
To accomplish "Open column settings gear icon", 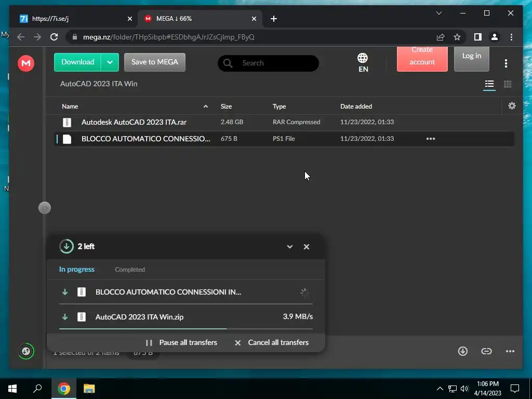I will point(512,106).
